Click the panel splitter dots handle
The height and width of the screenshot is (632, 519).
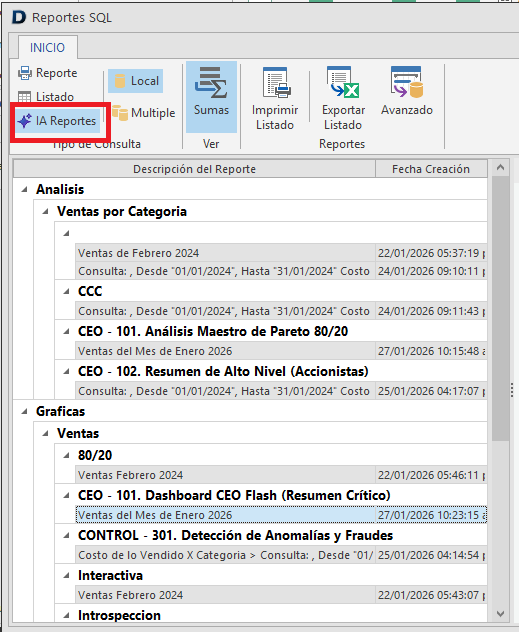(512, 390)
